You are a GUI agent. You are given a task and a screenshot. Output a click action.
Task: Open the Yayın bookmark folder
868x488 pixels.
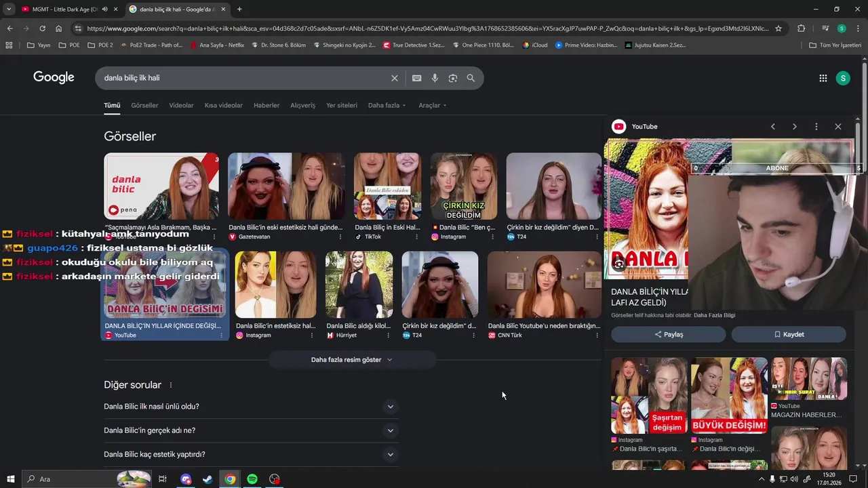(39, 45)
